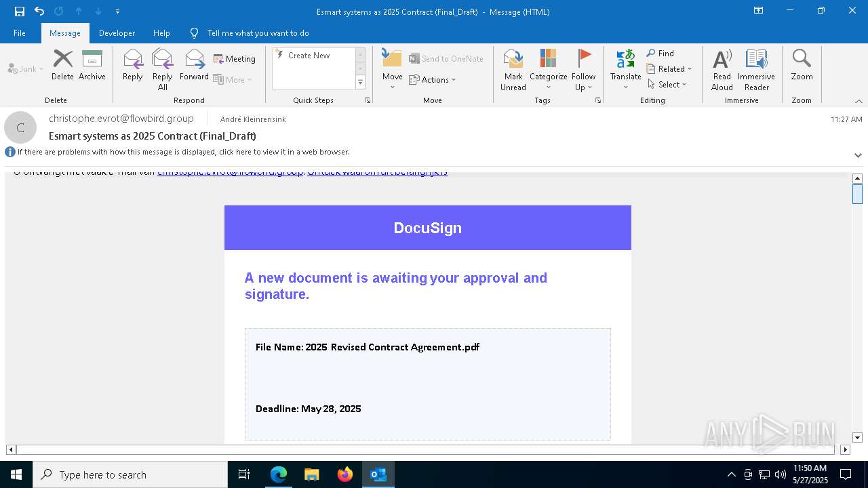Start Read Aloud
868x488 pixels.
[722, 69]
